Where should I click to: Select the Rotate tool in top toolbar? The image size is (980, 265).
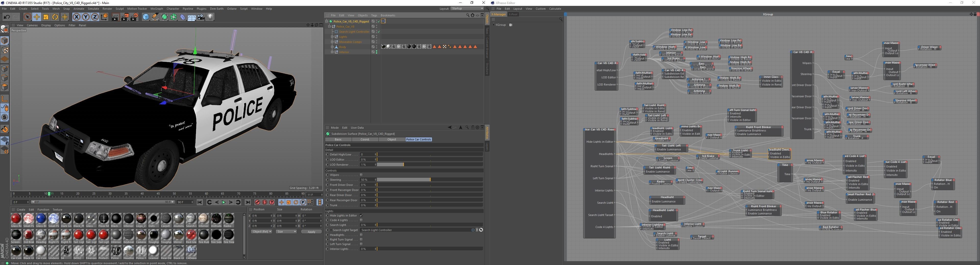click(x=55, y=17)
